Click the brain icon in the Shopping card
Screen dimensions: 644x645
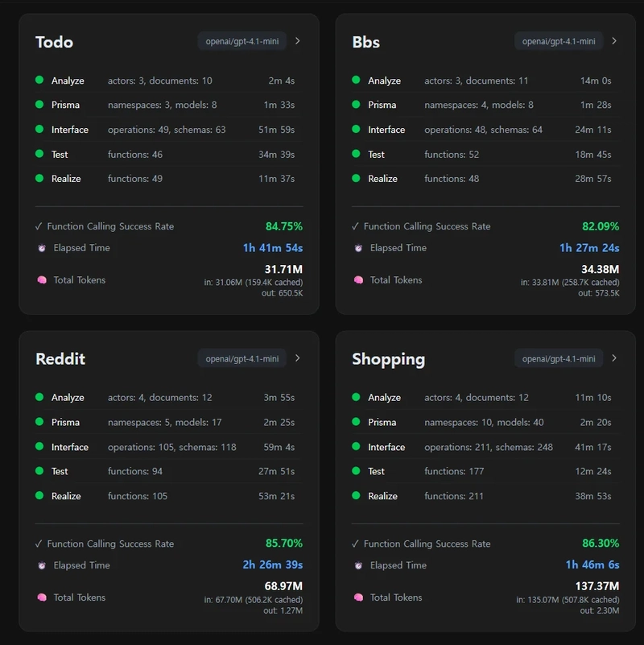[x=358, y=597]
